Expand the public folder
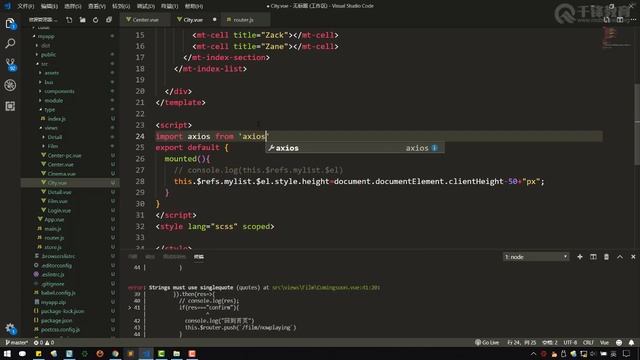This screenshot has width=640, height=360. click(48, 55)
